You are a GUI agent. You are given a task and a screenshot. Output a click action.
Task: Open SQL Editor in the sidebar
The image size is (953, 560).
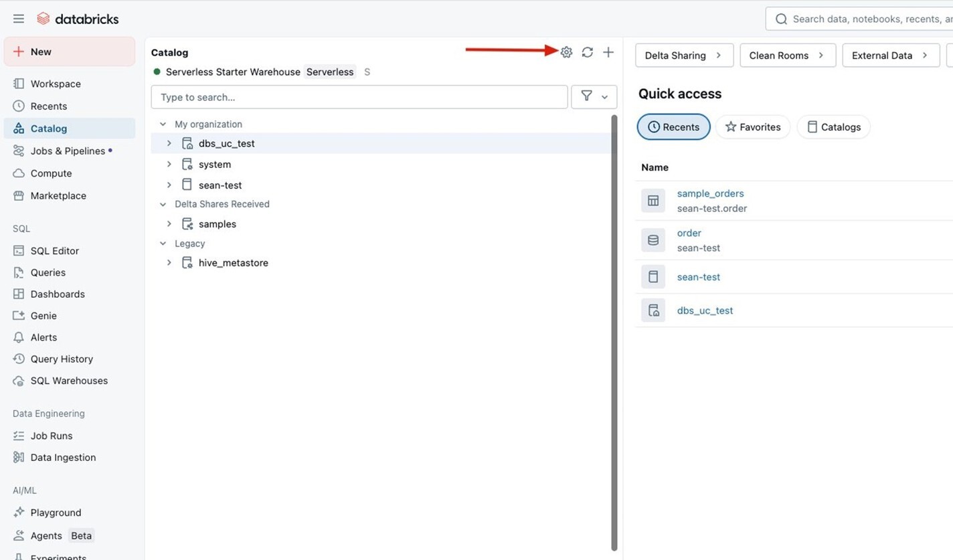pyautogui.click(x=55, y=251)
